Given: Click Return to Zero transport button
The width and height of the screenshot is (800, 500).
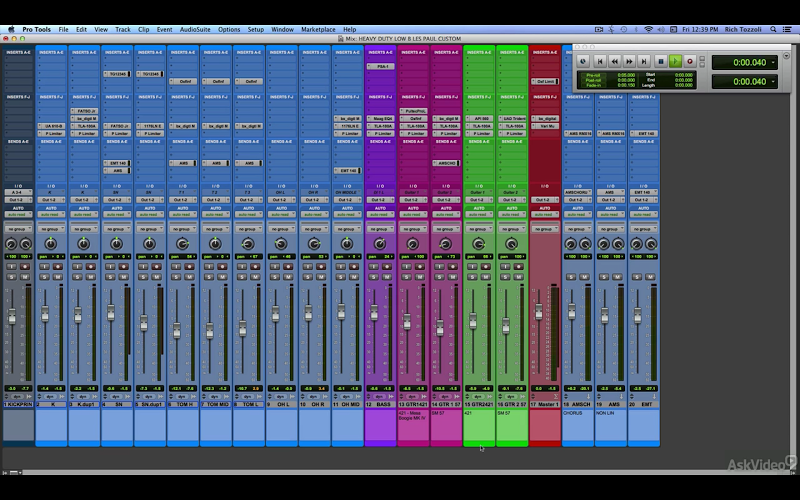Looking at the screenshot, I should (600, 61).
